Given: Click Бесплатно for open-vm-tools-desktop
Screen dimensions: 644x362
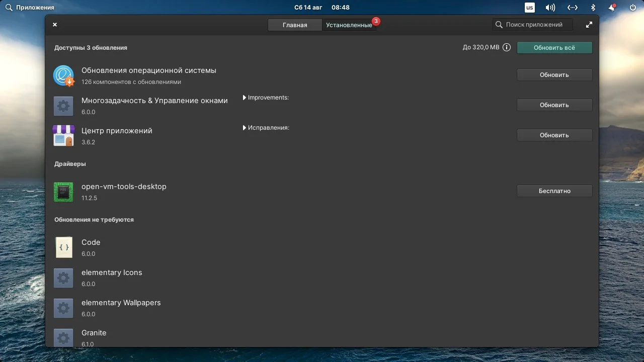Looking at the screenshot, I should pyautogui.click(x=554, y=191).
